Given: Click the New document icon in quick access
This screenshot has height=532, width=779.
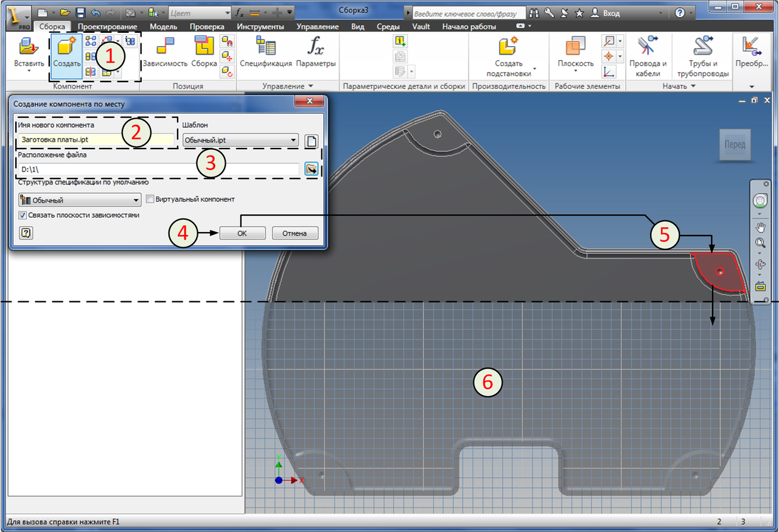Looking at the screenshot, I should point(42,12).
